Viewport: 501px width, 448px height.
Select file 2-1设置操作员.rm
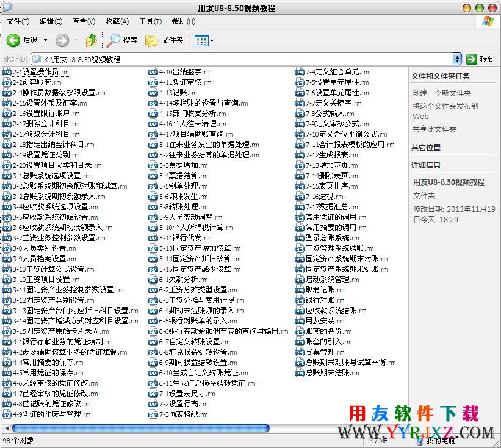click(41, 72)
